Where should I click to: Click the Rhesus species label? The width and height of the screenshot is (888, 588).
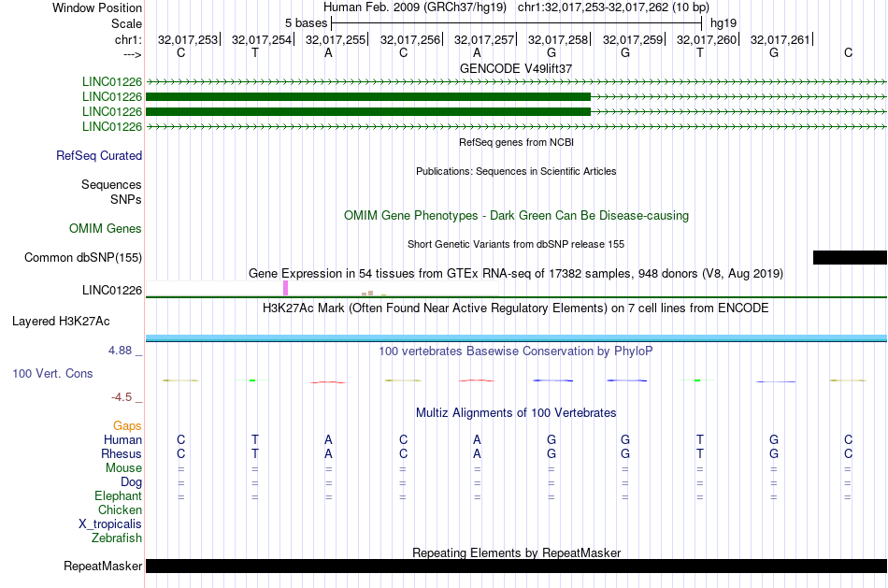coord(122,454)
